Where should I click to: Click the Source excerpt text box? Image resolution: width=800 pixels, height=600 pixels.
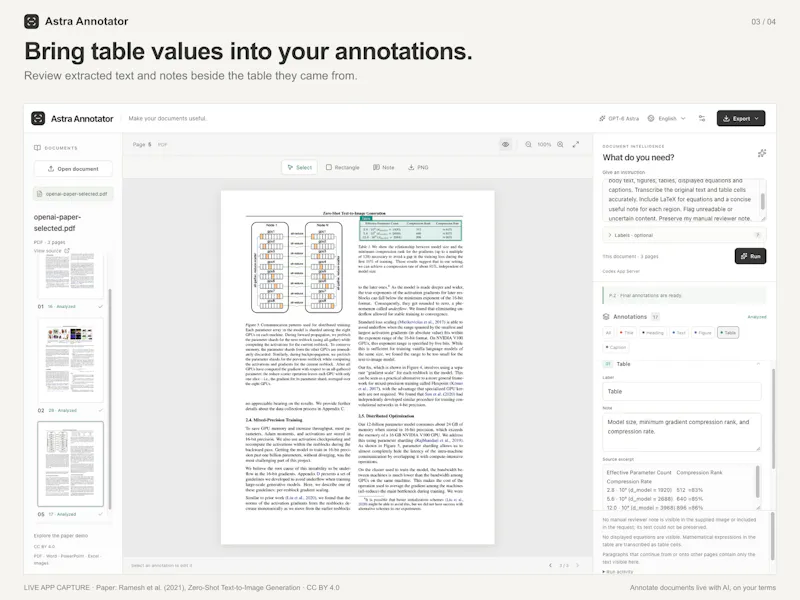679,487
